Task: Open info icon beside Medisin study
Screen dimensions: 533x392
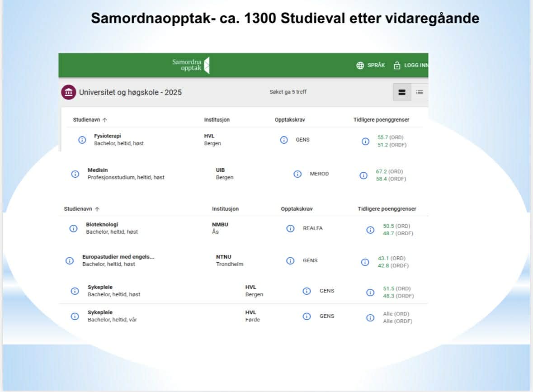Action: pyautogui.click(x=75, y=174)
